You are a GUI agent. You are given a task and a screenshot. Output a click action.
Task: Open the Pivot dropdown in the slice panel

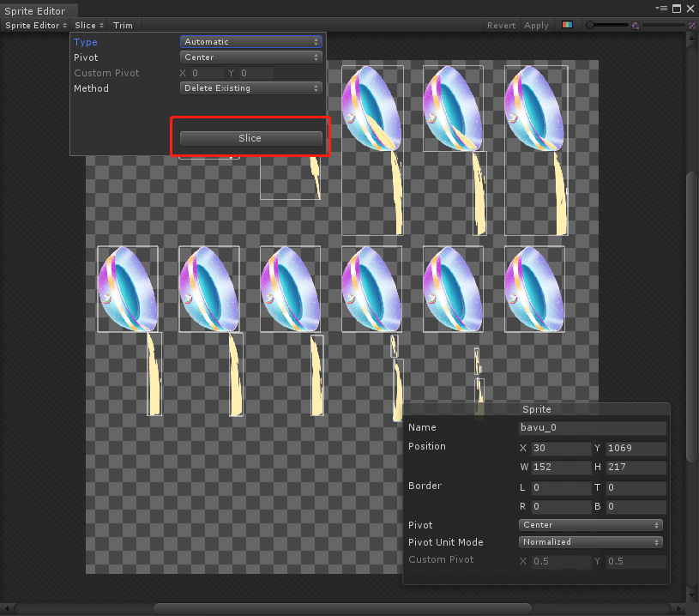[x=250, y=57]
